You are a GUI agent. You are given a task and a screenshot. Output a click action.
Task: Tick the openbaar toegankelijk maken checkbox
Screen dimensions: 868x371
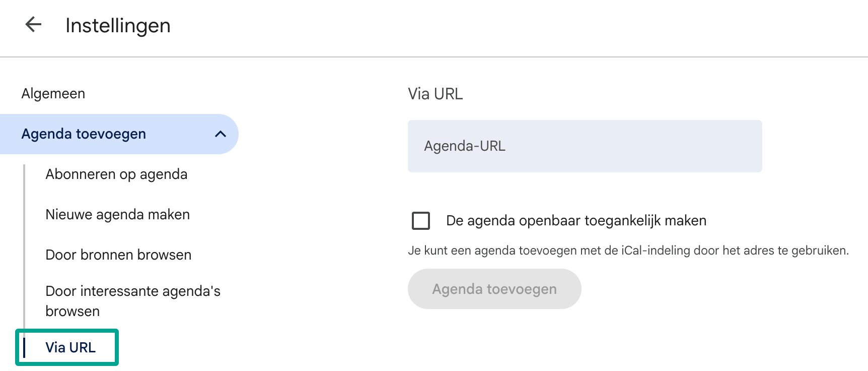click(x=421, y=221)
